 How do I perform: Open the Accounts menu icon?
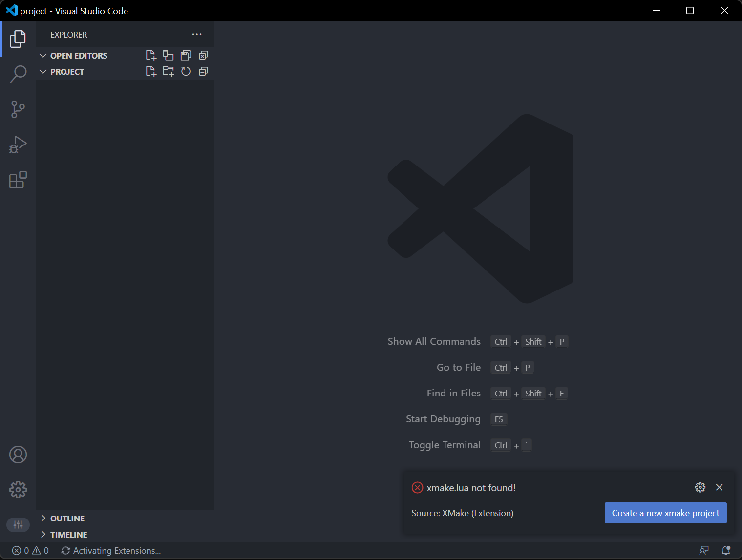point(18,454)
